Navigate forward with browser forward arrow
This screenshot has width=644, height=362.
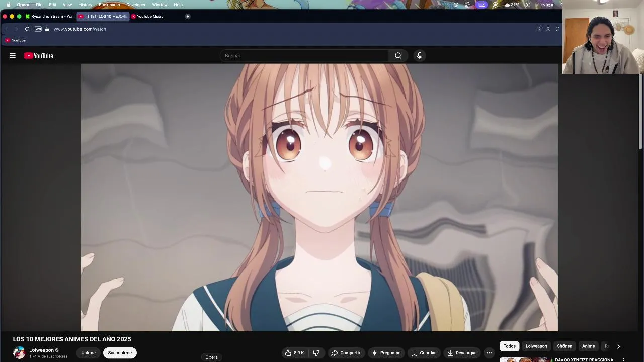16,29
